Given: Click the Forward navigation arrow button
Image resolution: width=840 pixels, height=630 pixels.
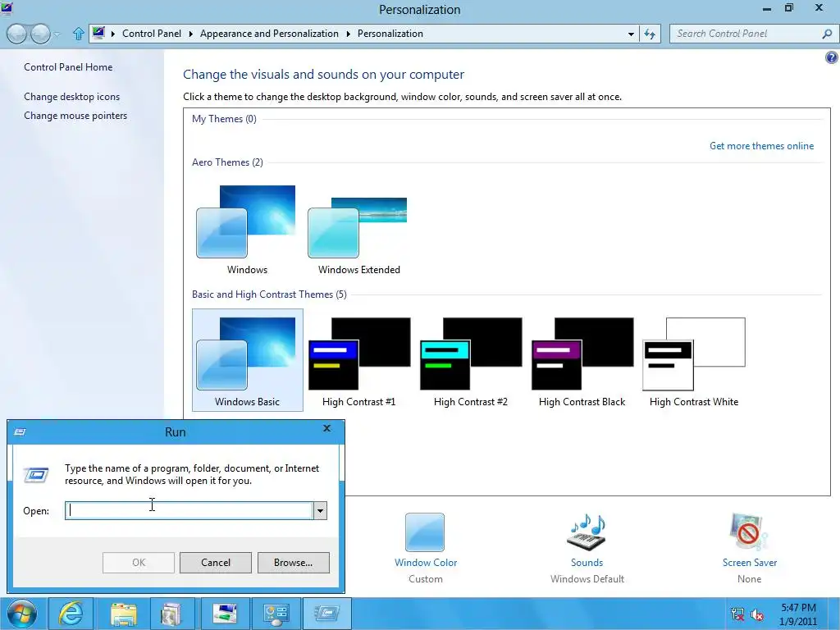Looking at the screenshot, I should (x=40, y=34).
